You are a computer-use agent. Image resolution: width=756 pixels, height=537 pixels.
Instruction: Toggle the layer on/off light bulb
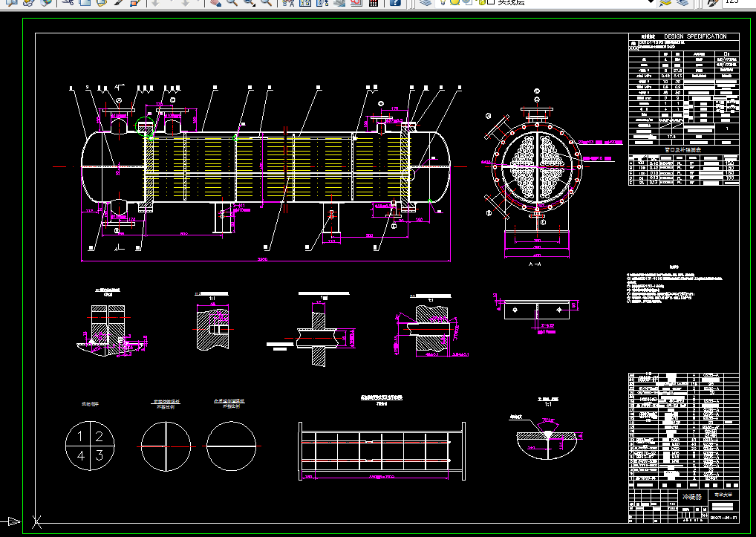[x=443, y=2]
